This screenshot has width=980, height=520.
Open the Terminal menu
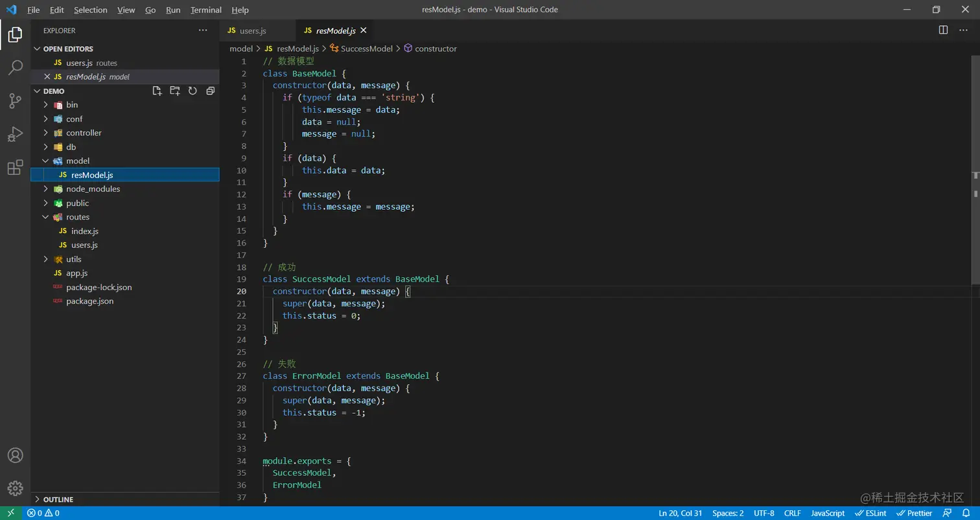(x=205, y=10)
